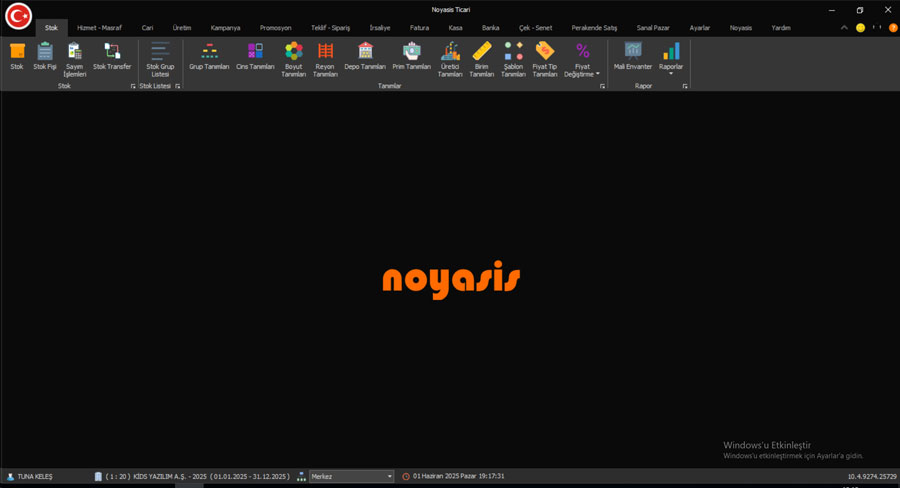Open Tanımlar group dialog launcher
The image size is (900, 488).
point(603,86)
